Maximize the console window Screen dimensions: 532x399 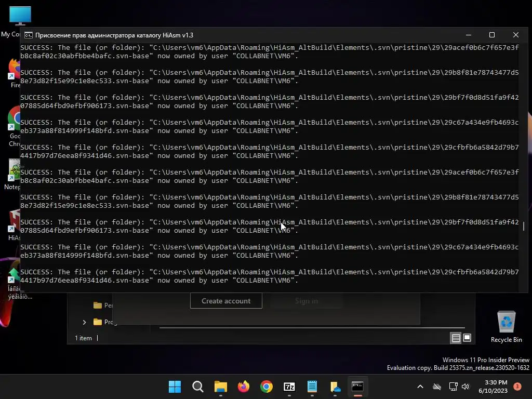(x=492, y=35)
